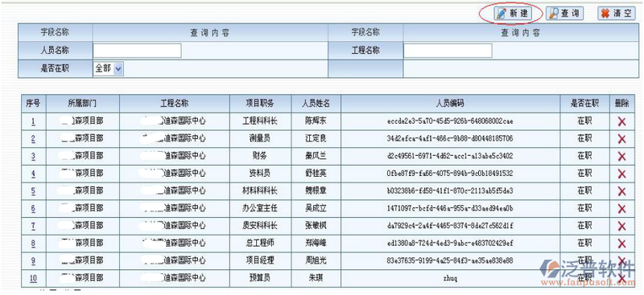Delete the 江定良 row via red X
This screenshot has height=295, width=644.
621,139
